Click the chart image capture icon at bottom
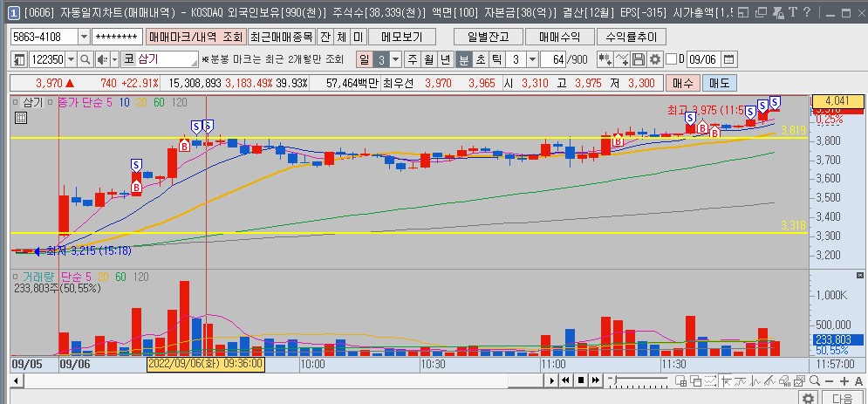This screenshot has height=404, width=868. 799,380
